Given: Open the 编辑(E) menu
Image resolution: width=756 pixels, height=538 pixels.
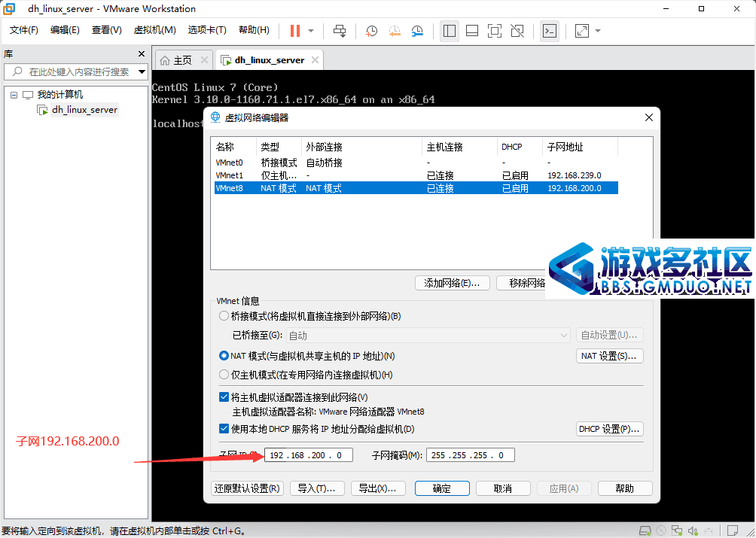Looking at the screenshot, I should click(x=65, y=30).
